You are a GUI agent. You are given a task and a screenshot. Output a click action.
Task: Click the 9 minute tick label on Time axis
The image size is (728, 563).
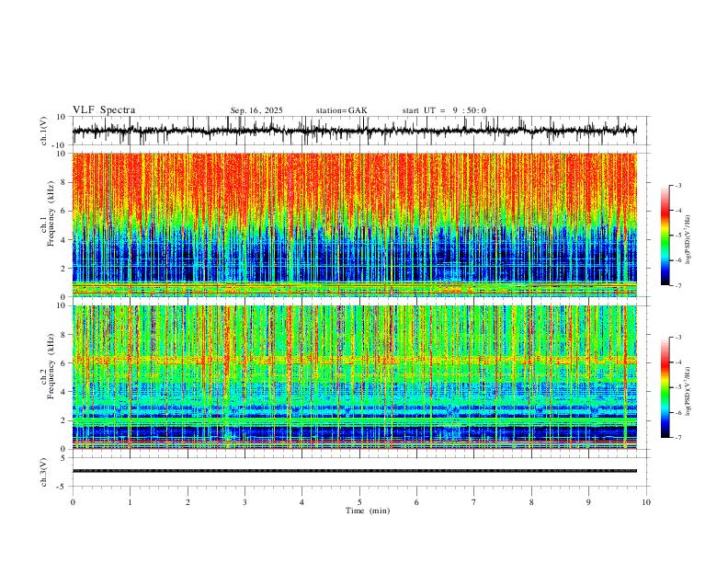point(588,502)
